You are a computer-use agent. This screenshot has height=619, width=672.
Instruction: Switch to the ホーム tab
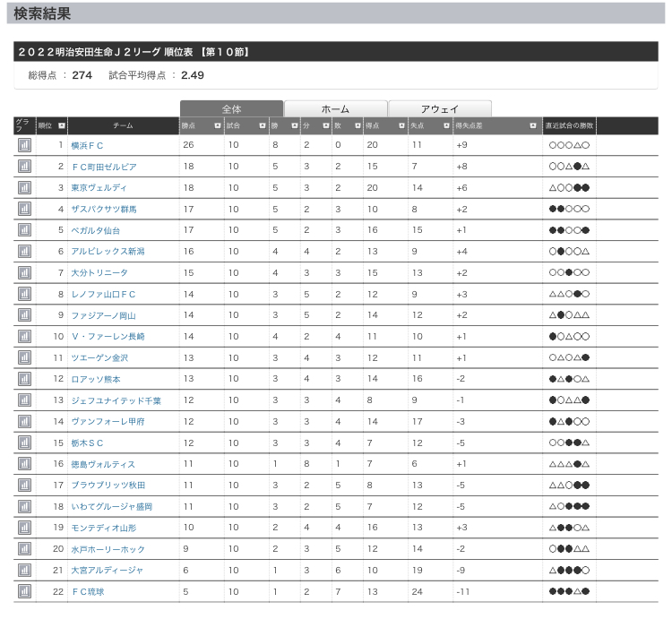[335, 108]
